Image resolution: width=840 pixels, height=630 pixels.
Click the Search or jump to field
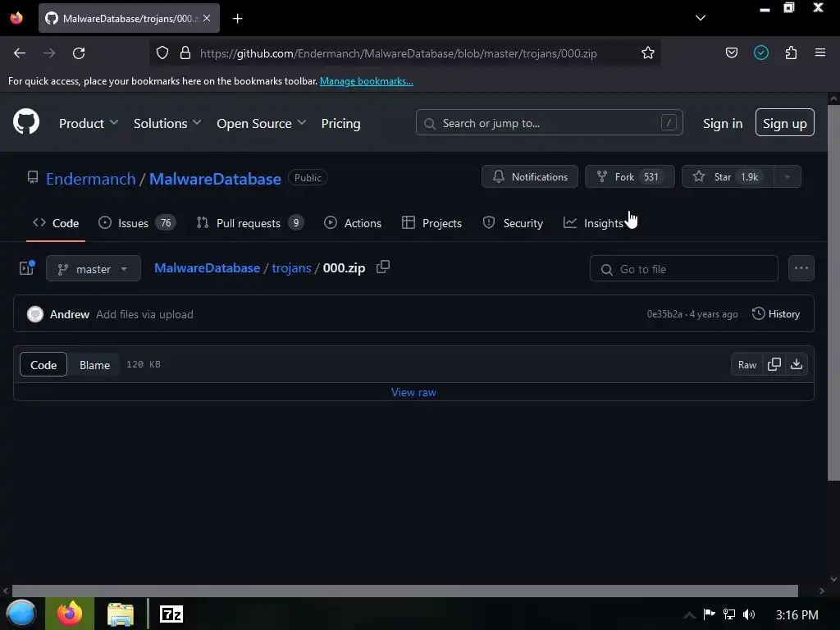549,123
